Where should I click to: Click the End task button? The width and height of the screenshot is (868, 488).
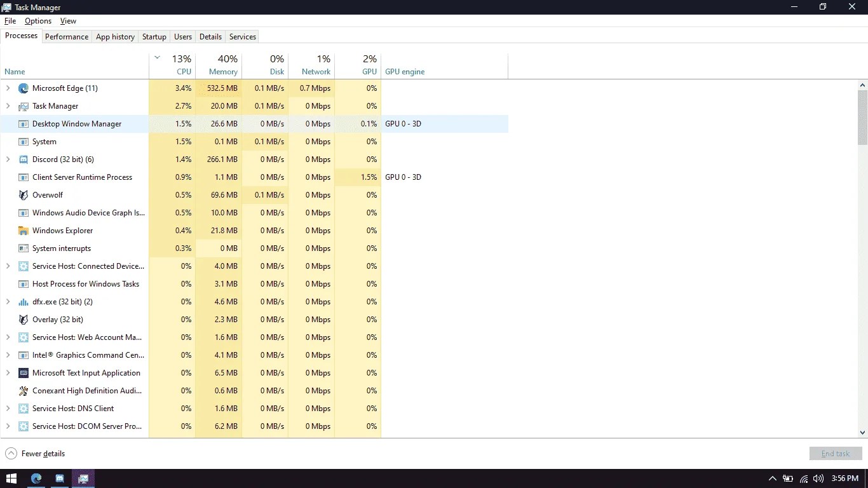pos(835,454)
